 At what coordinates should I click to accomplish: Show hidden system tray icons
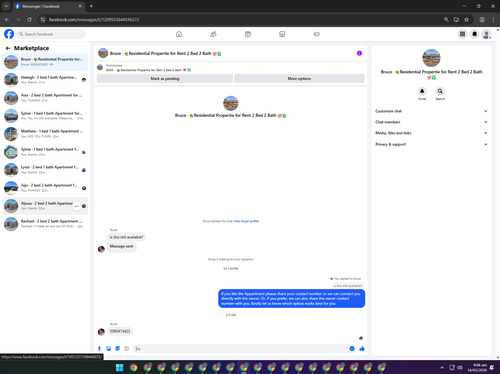442,368
